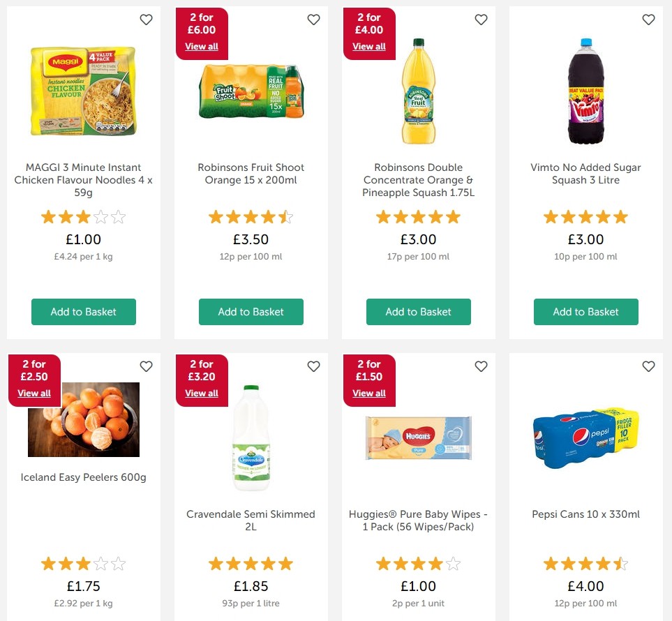Add MAGGI Chicken Noodles to basket

pyautogui.click(x=83, y=312)
